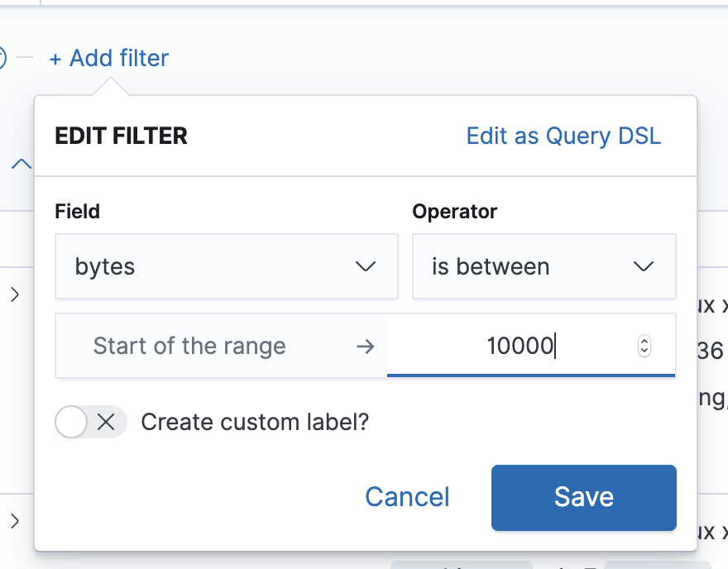Open the "Edit as Query DSL" link

(563, 136)
